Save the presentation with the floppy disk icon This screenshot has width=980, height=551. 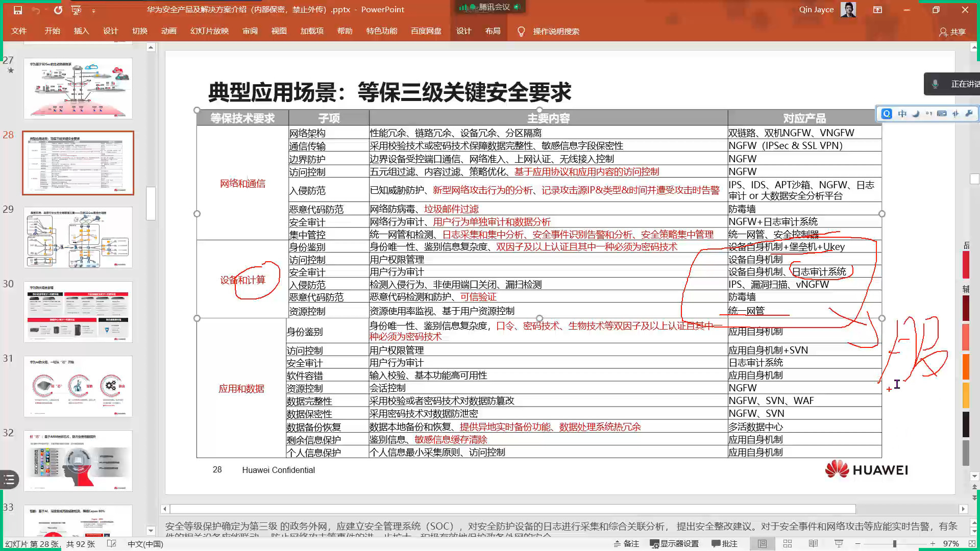point(18,10)
